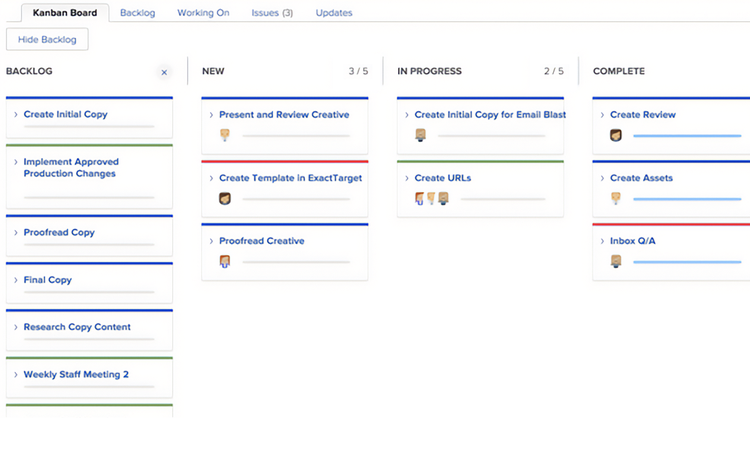Click the assignee avatar on Inbox Q/A card
The image size is (750, 469).
pyautogui.click(x=616, y=261)
